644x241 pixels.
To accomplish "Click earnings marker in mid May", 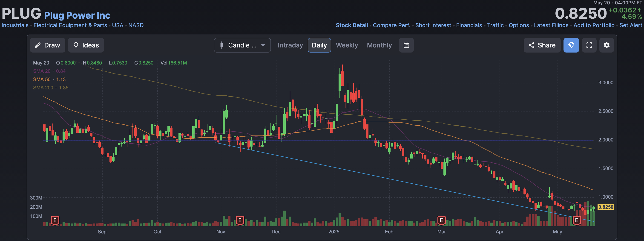I will 577,220.
